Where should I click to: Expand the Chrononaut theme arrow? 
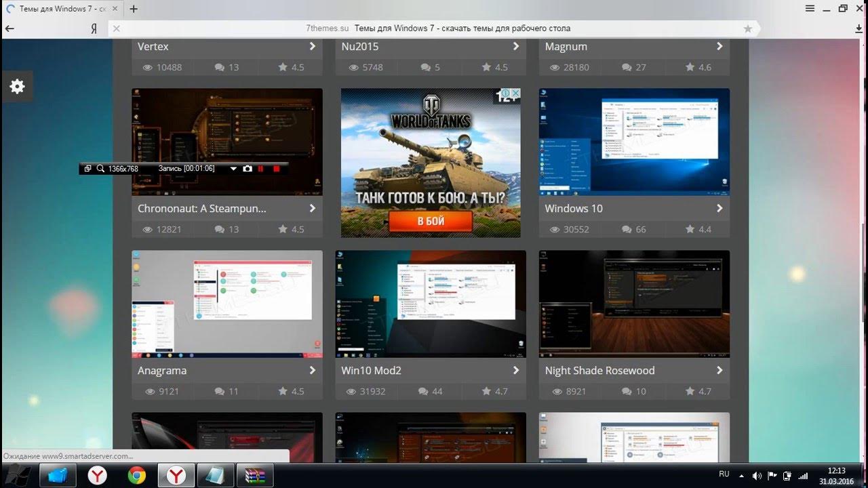tap(313, 208)
